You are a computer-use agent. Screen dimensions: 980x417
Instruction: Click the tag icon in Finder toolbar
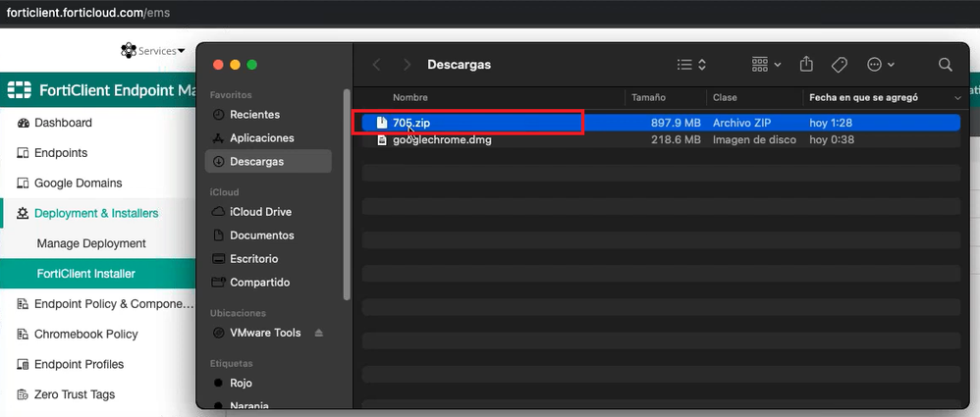coord(840,65)
